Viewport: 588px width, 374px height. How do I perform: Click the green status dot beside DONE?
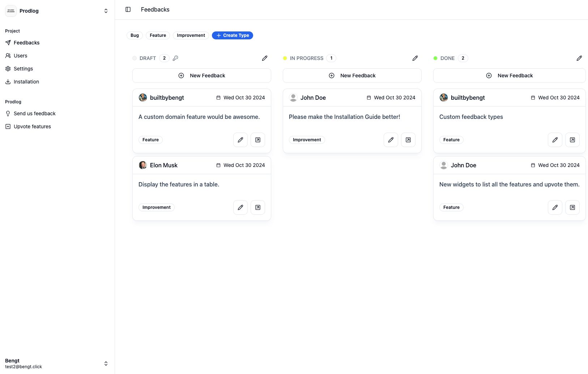(435, 58)
